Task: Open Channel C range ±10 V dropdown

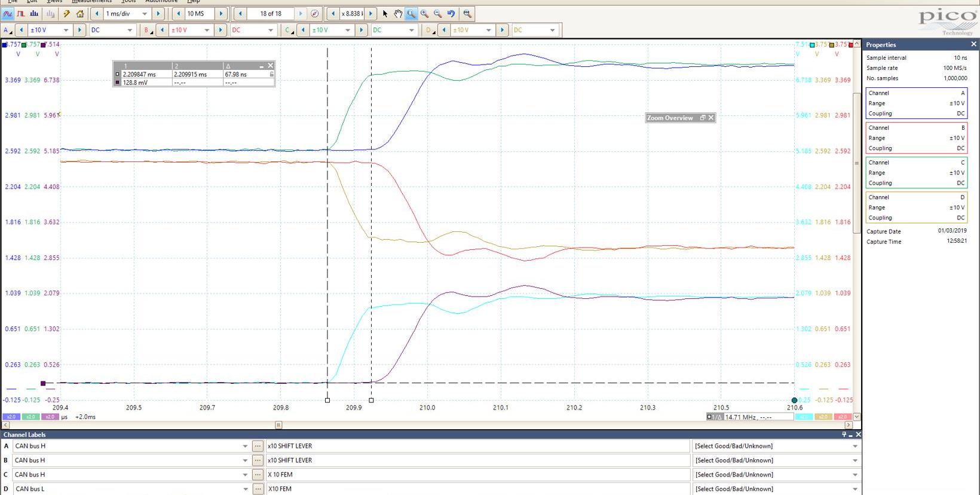Action: click(x=348, y=30)
